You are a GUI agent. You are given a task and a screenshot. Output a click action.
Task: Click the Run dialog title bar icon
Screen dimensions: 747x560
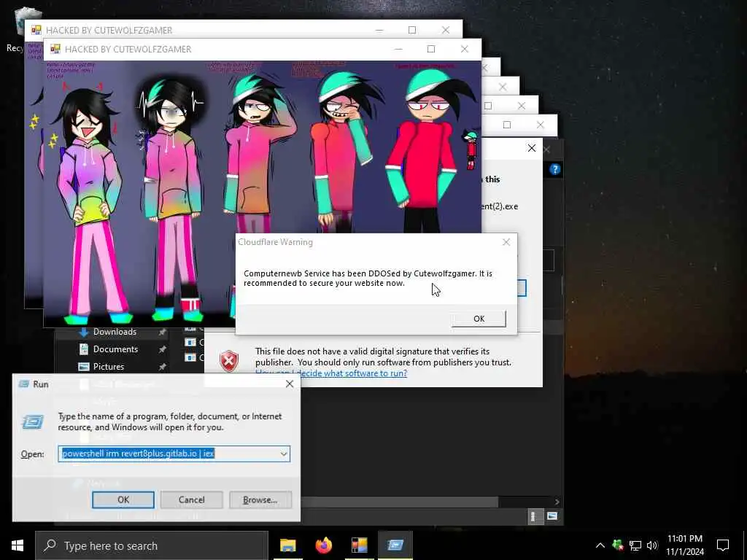pos(24,384)
